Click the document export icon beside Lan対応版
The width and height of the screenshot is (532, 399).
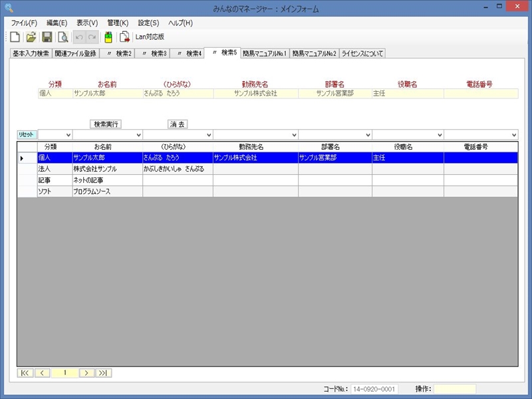pos(124,37)
